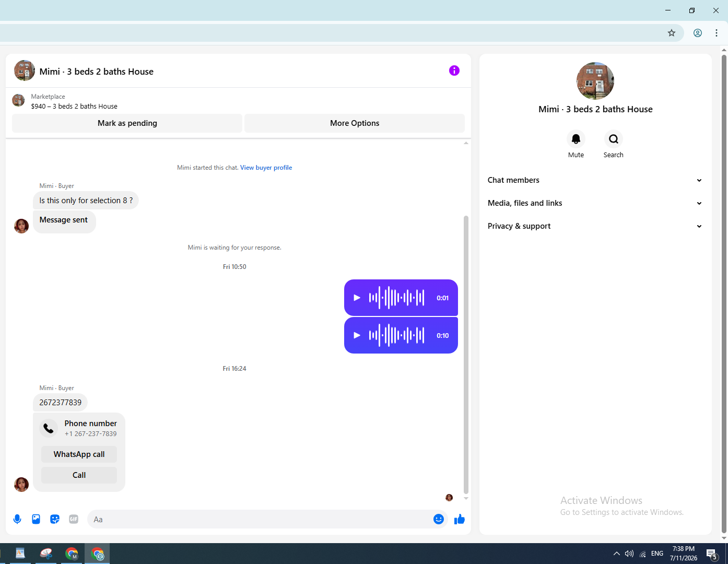Image resolution: width=728 pixels, height=564 pixels.
Task: Click the Call button
Action: click(79, 475)
